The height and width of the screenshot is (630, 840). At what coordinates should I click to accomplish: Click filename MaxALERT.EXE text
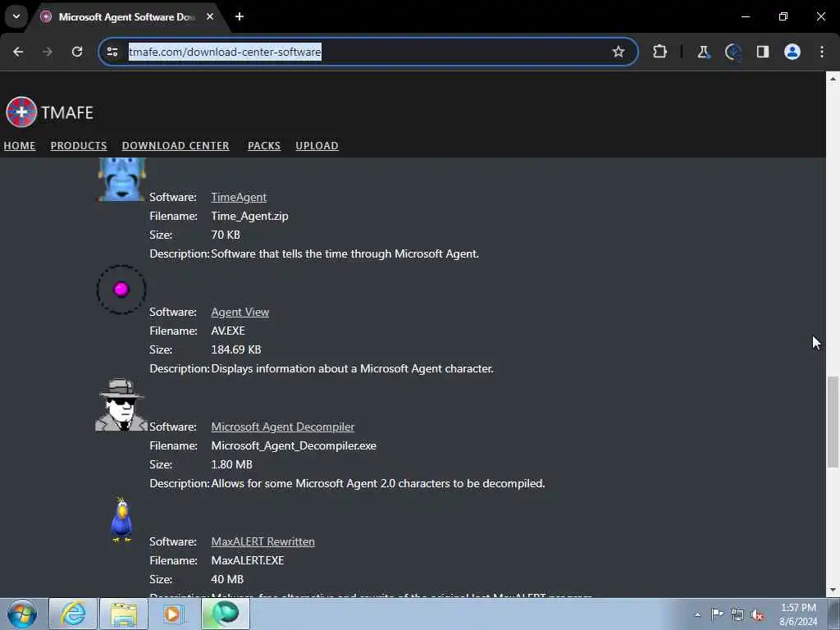248,560
